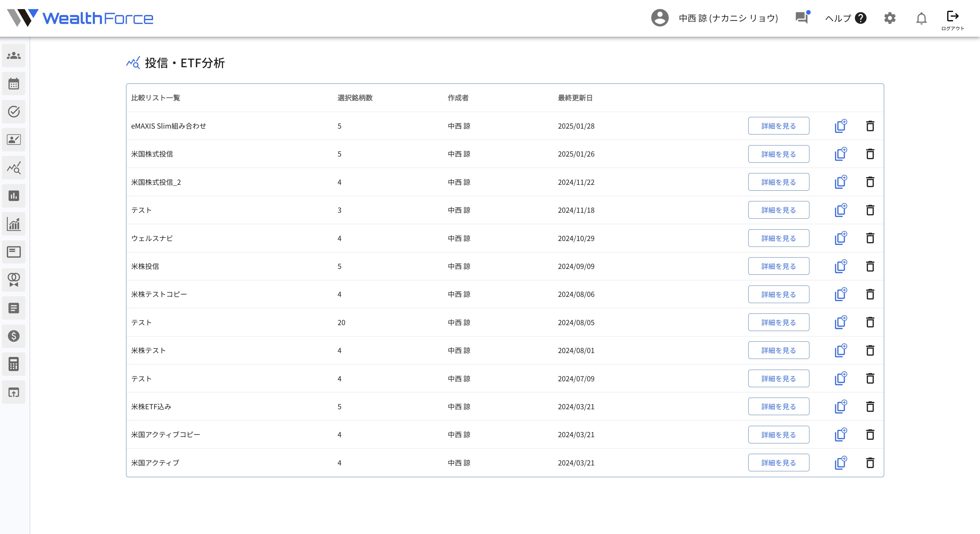Click the dollar coin sidebar icon
The width and height of the screenshot is (980, 534).
[14, 336]
